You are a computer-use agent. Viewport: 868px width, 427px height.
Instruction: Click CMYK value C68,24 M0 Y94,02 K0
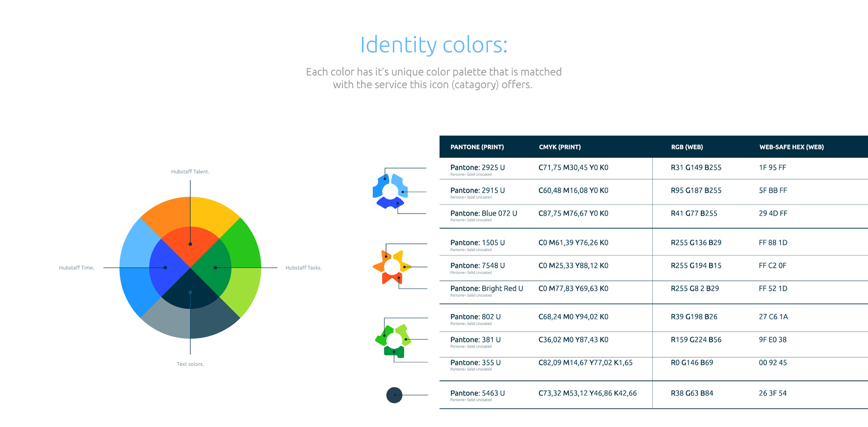click(573, 317)
